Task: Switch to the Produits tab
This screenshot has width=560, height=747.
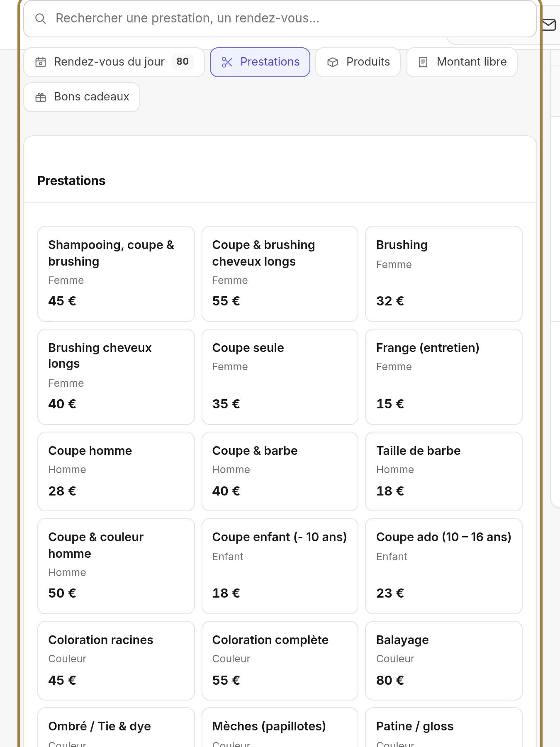Action: [358, 62]
